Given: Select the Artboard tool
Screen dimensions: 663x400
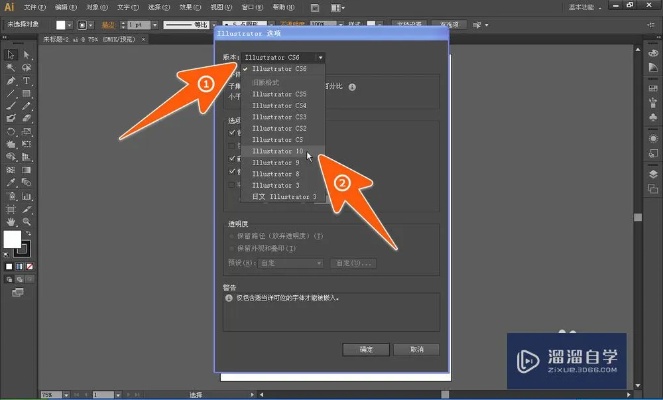Looking at the screenshot, I should click(x=11, y=209).
